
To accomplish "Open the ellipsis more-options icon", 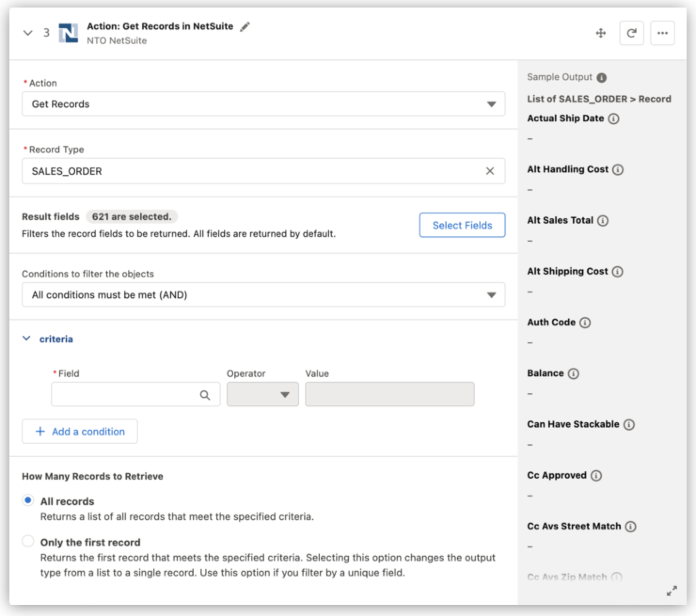I will point(663,33).
